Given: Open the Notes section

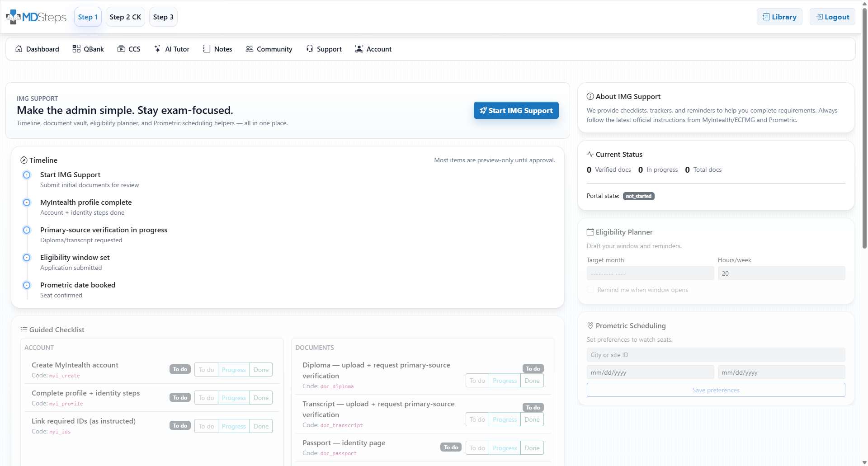Looking at the screenshot, I should tap(217, 49).
